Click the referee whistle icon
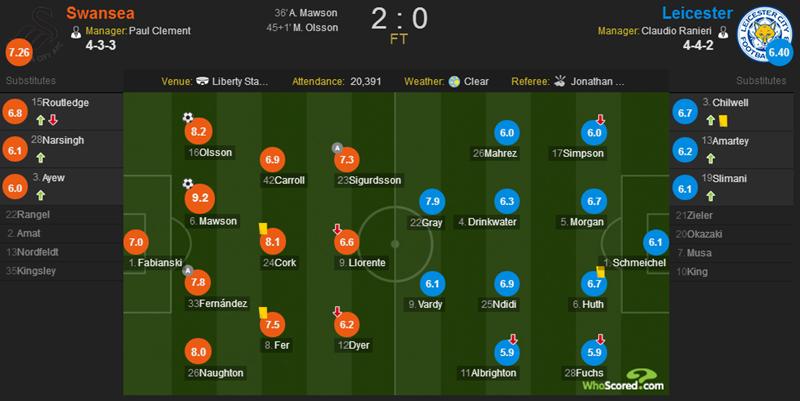The image size is (800, 401). click(560, 81)
